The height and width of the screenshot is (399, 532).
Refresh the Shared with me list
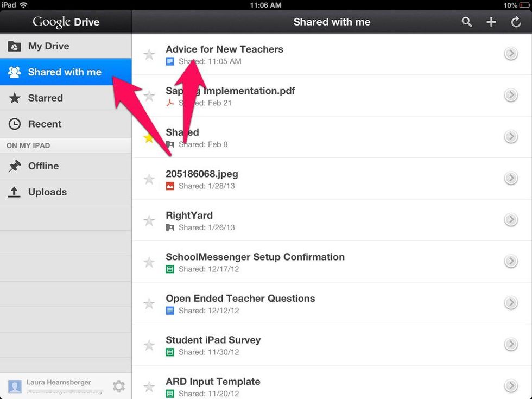[x=516, y=22]
